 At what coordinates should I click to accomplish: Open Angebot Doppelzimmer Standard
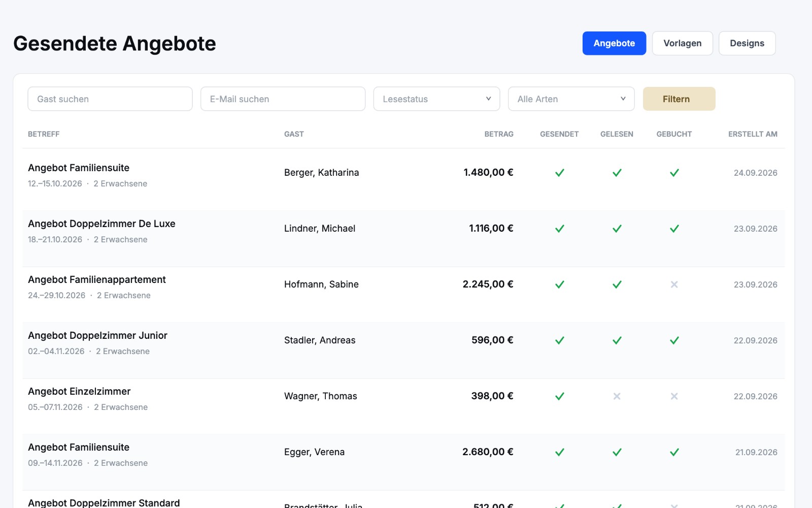click(104, 503)
